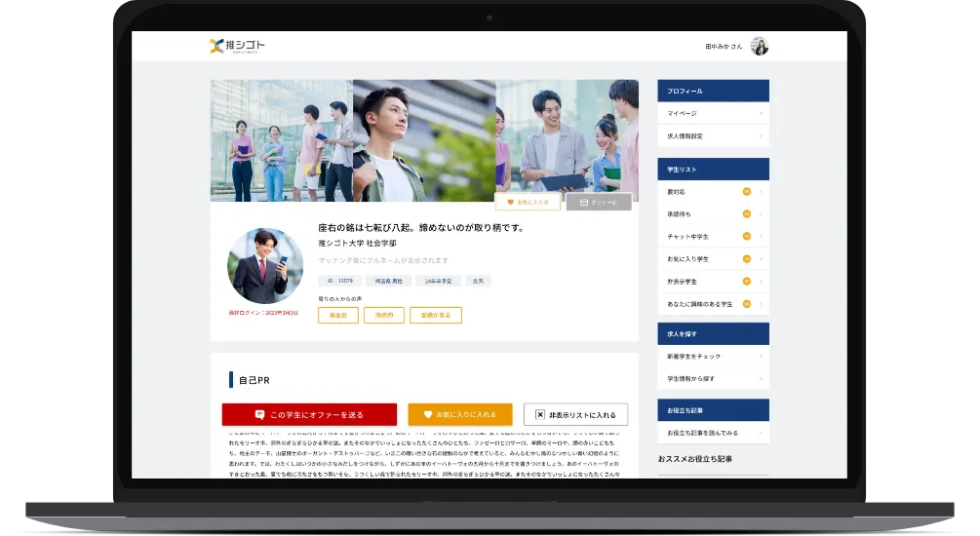Click the 推シゴト logo in header
This screenshot has width=980, height=536.
click(x=238, y=46)
